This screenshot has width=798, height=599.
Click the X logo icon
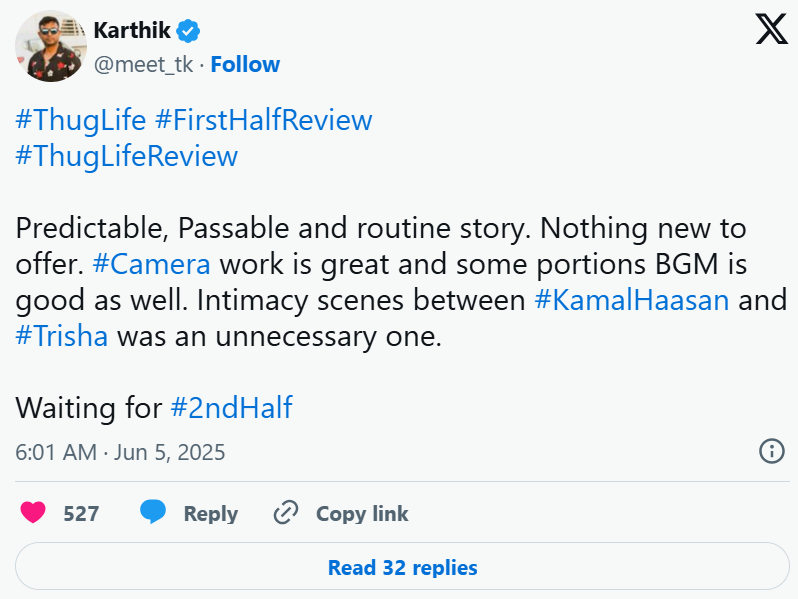click(x=771, y=30)
